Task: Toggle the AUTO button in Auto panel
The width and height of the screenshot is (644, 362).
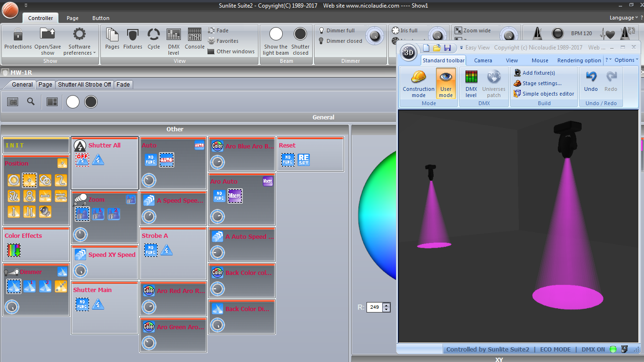Action: pyautogui.click(x=166, y=159)
